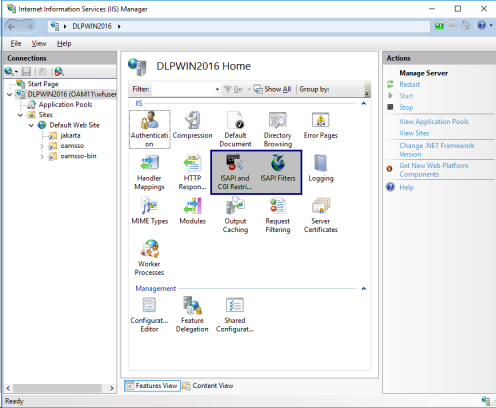Viewport: 496px width, 408px height.
Task: Open the Server Certificates icon
Action: pyautogui.click(x=321, y=215)
